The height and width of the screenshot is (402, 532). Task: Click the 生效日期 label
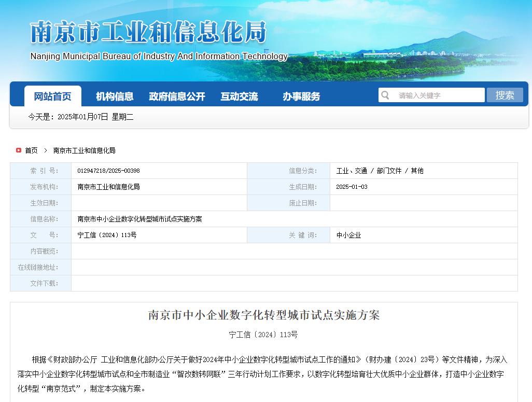pos(44,203)
